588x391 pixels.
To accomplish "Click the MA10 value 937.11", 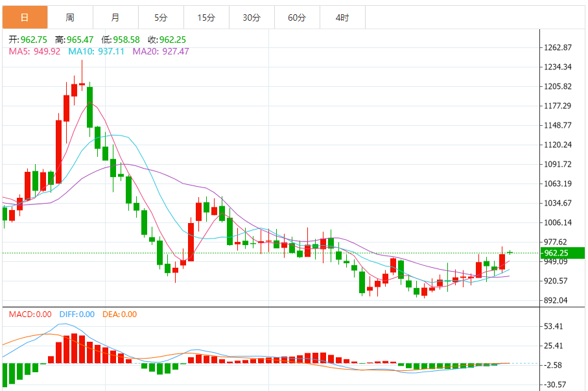I will tap(111, 51).
